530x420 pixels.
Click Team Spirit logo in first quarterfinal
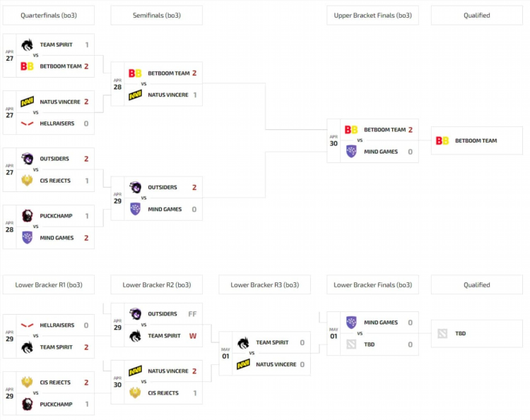[x=27, y=44]
